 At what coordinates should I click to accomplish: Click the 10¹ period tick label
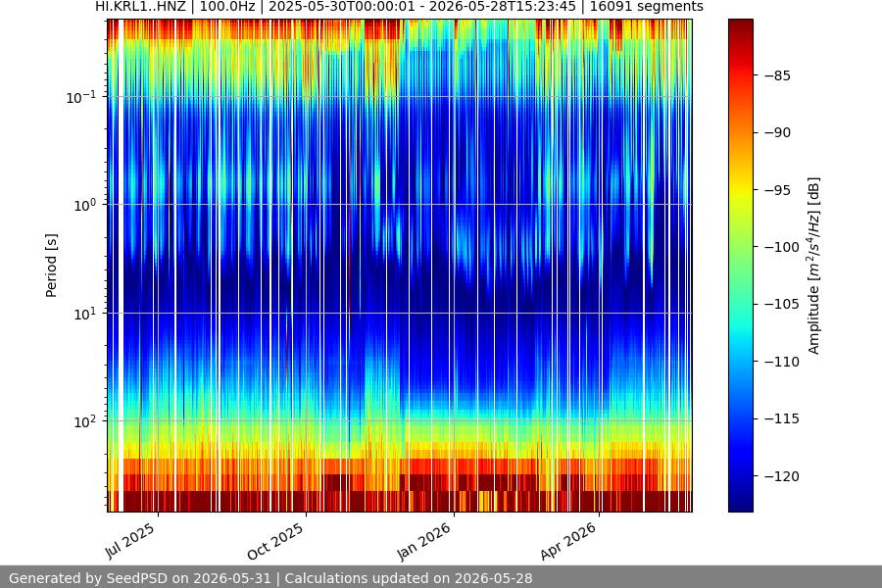click(x=84, y=314)
